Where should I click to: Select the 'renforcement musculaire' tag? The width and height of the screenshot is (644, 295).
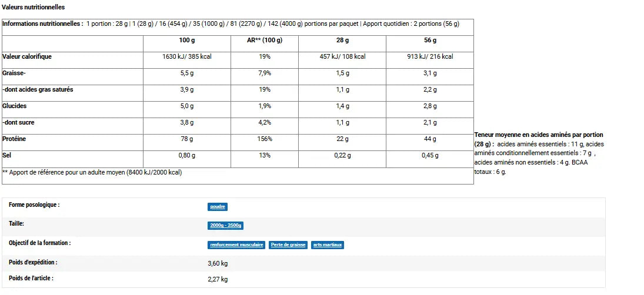point(236,244)
